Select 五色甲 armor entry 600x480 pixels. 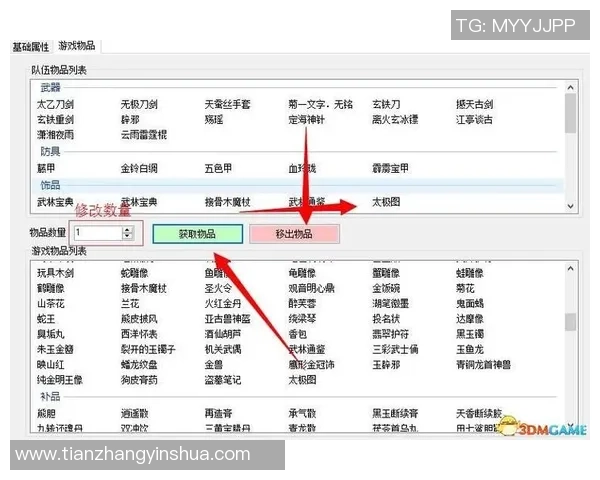(x=218, y=168)
